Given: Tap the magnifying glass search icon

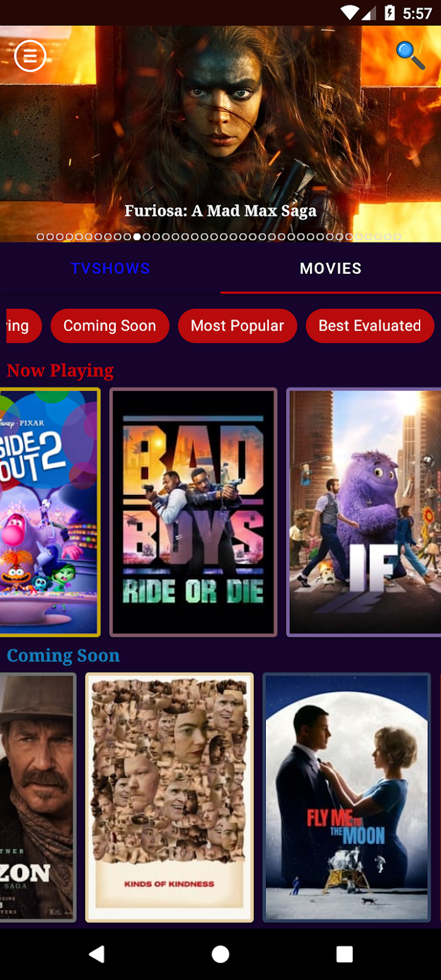Looking at the screenshot, I should click(410, 55).
